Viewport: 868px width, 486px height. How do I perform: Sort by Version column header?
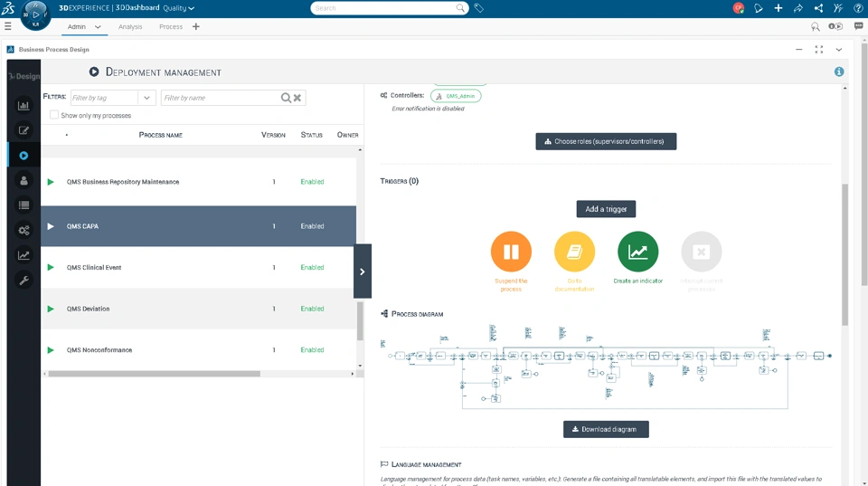(x=273, y=135)
